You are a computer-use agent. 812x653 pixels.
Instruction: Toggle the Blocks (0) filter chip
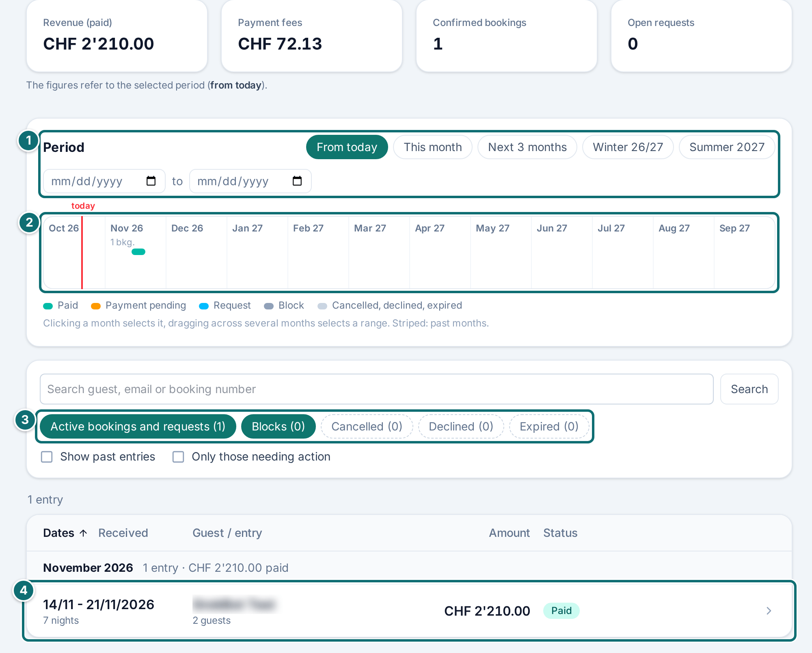[279, 426]
